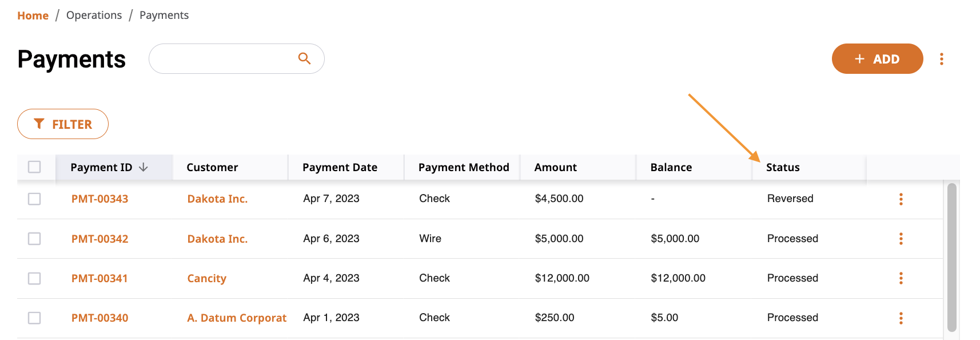
Task: Click the Wire payment method cell
Action: (x=430, y=239)
